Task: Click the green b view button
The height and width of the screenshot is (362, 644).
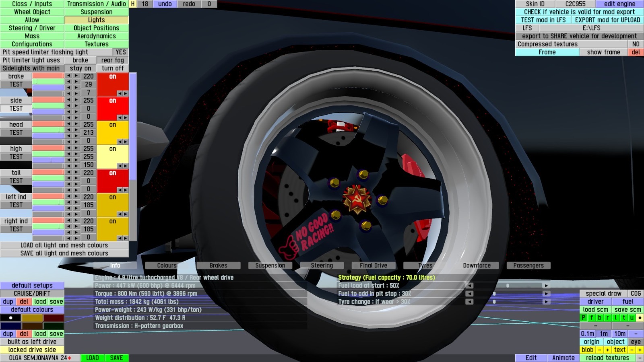Action: 600,317
